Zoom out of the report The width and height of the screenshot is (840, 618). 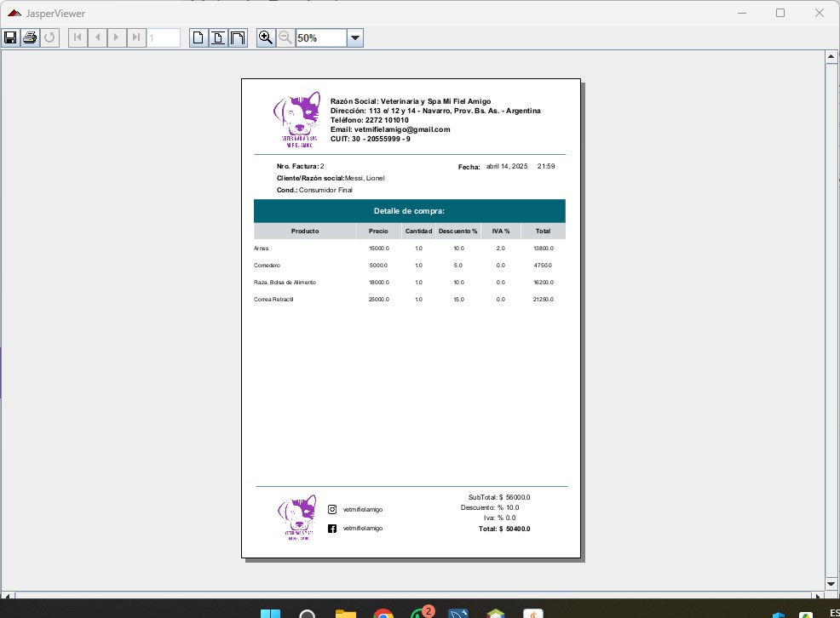pyautogui.click(x=285, y=38)
